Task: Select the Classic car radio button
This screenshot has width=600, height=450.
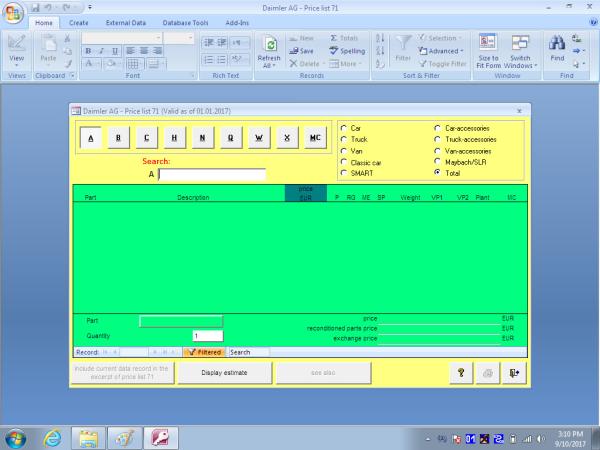Action: coord(344,162)
